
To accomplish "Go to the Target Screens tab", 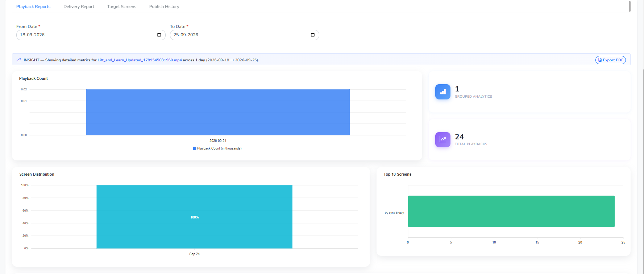I will tap(122, 7).
